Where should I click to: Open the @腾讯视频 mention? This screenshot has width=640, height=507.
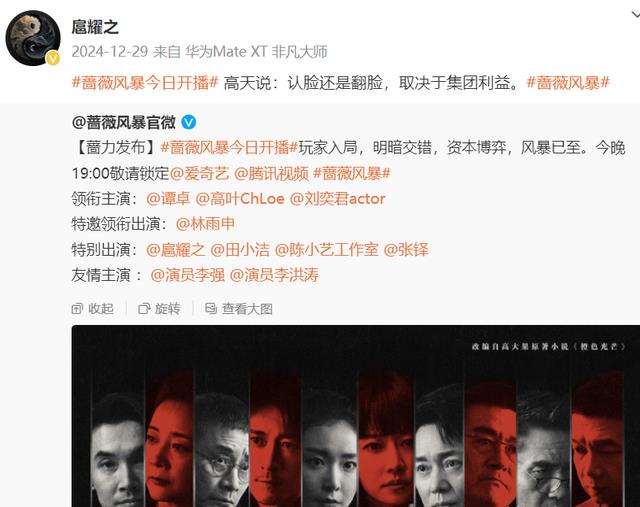coord(271,173)
